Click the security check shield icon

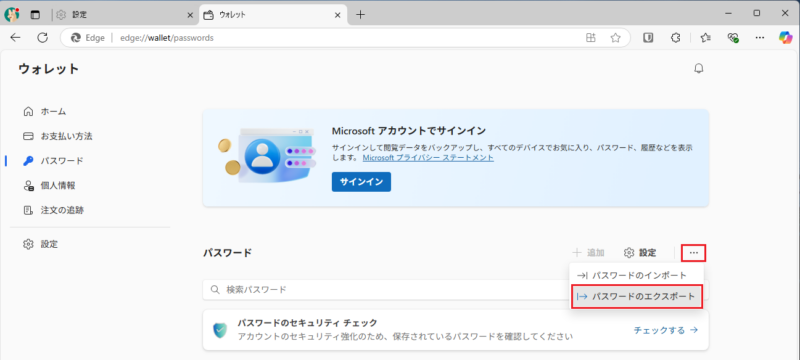pos(220,330)
